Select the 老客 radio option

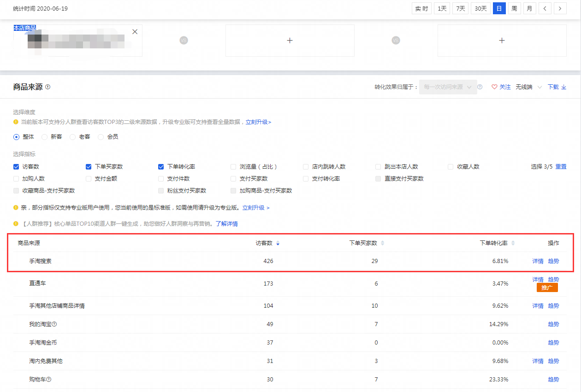73,137
